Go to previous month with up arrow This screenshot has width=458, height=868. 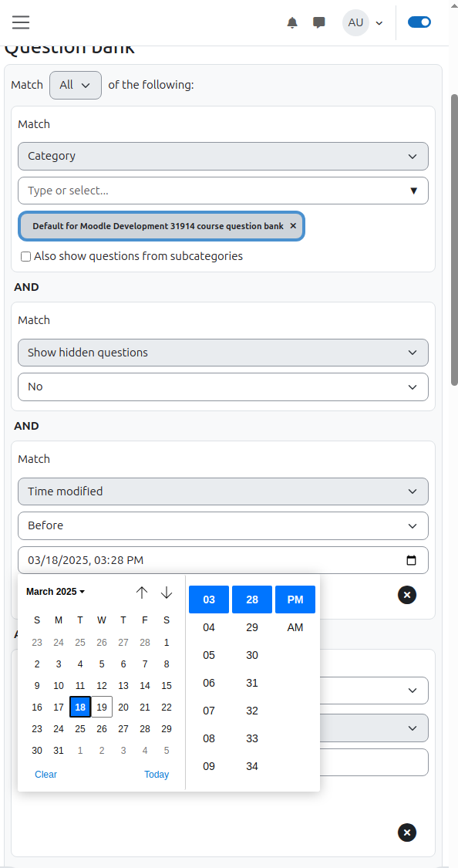142,593
